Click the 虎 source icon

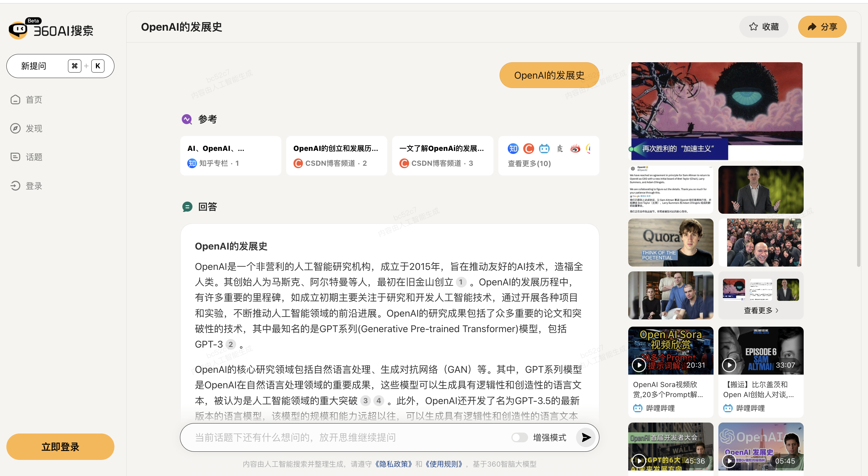pos(560,149)
